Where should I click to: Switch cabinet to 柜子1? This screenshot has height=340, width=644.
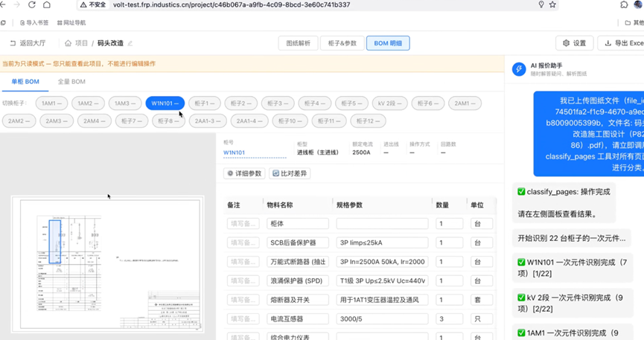pyautogui.click(x=205, y=103)
